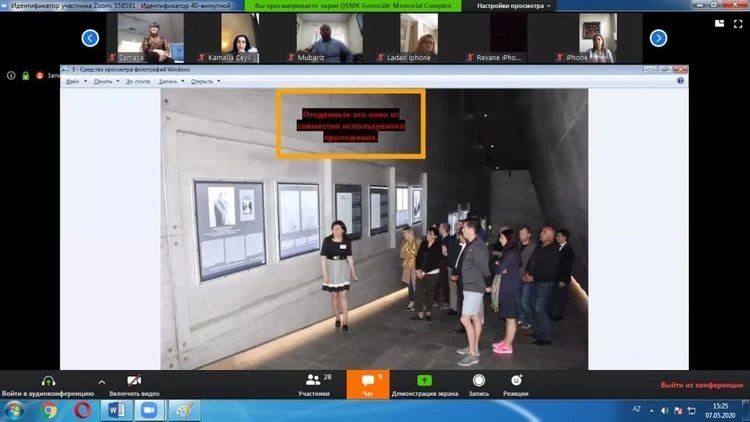Screen dimensions: 750x422
Task: Turn on video with the camera icon
Action: (x=133, y=381)
